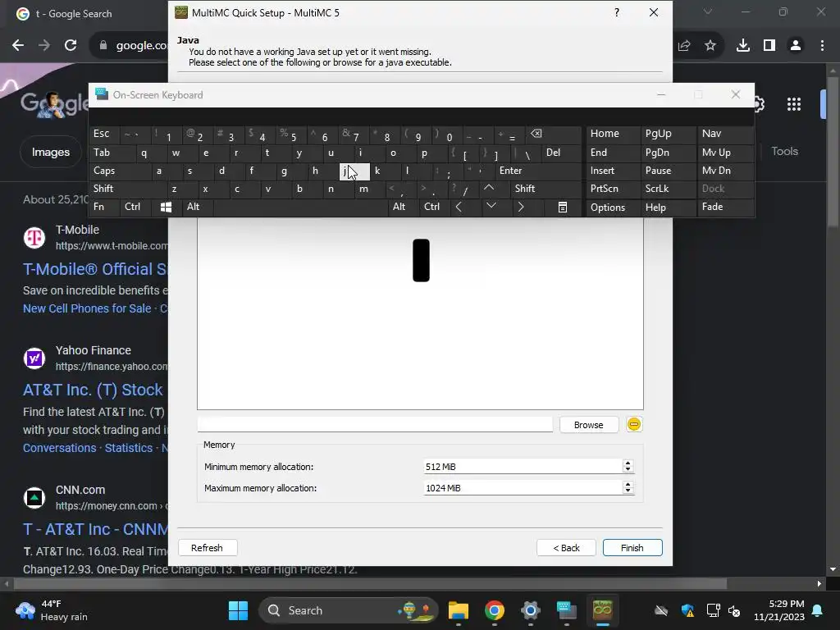
Task: Tap the PgUp key on On-Screen Keyboard
Action: click(x=668, y=134)
